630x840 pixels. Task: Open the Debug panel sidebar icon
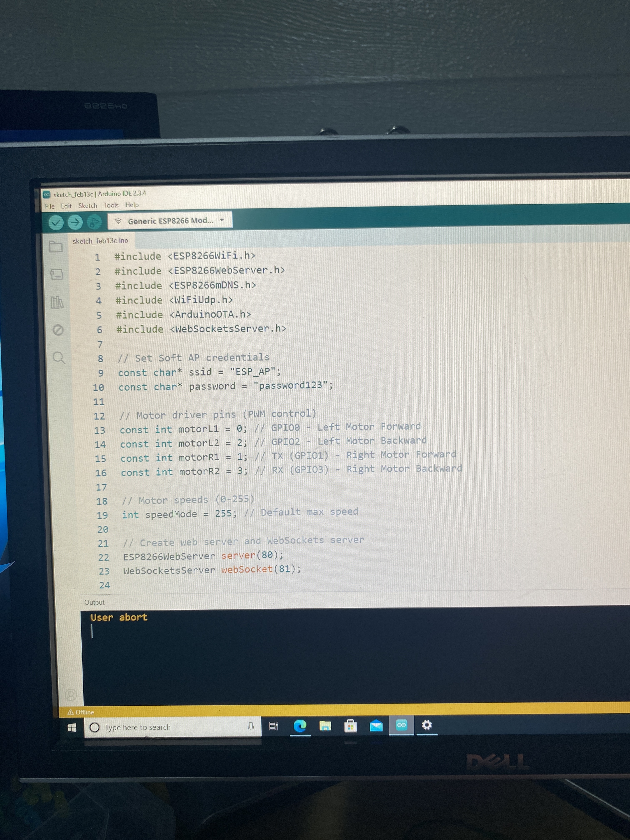click(x=58, y=330)
